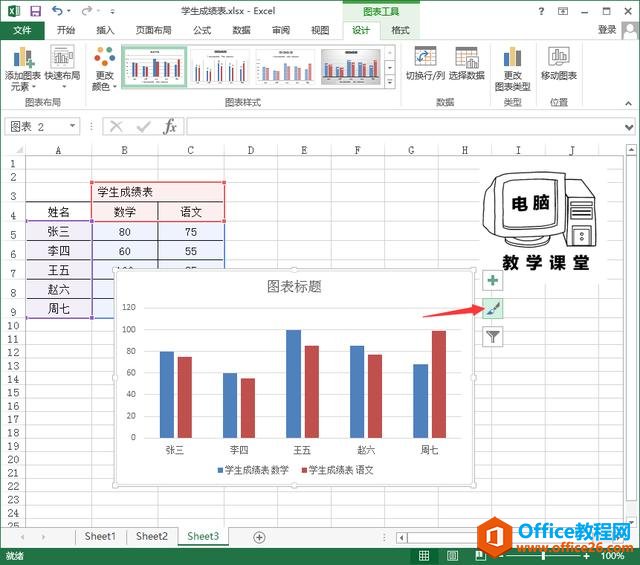Select fourth gray chart style thumbnail
Image resolution: width=640 pixels, height=565 pixels.
pyautogui.click(x=351, y=67)
